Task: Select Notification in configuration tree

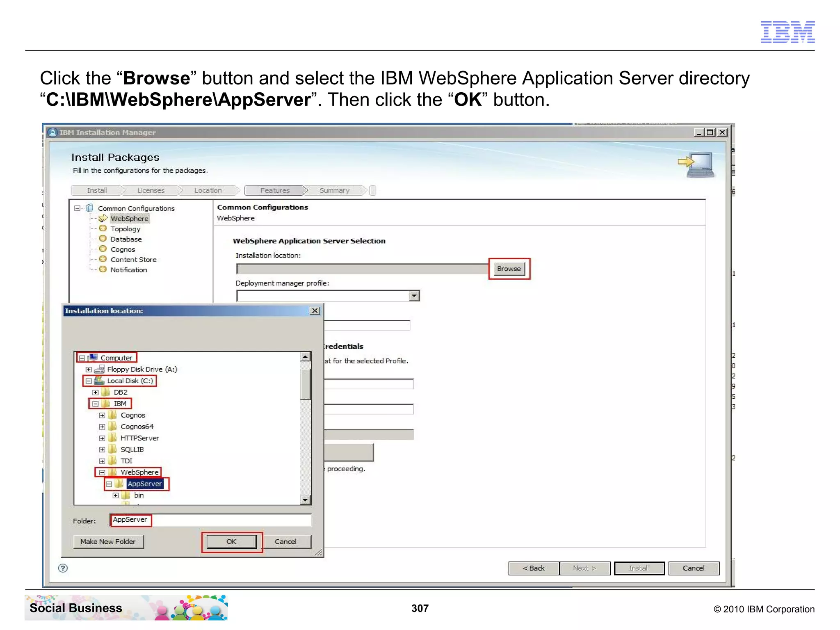Action: [x=129, y=270]
